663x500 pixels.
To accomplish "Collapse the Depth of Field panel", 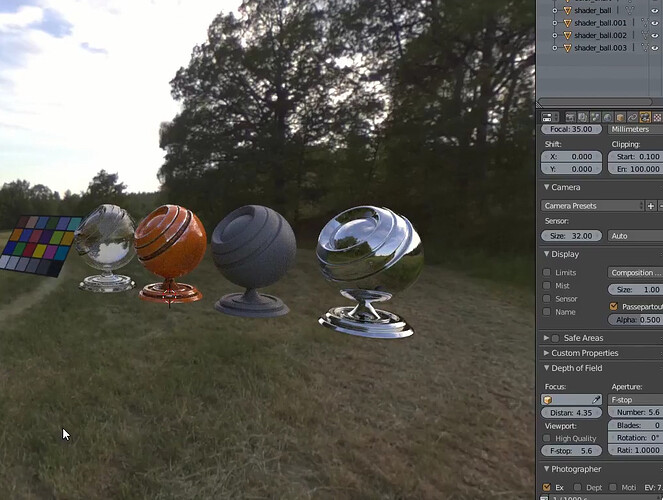I will 546,368.
